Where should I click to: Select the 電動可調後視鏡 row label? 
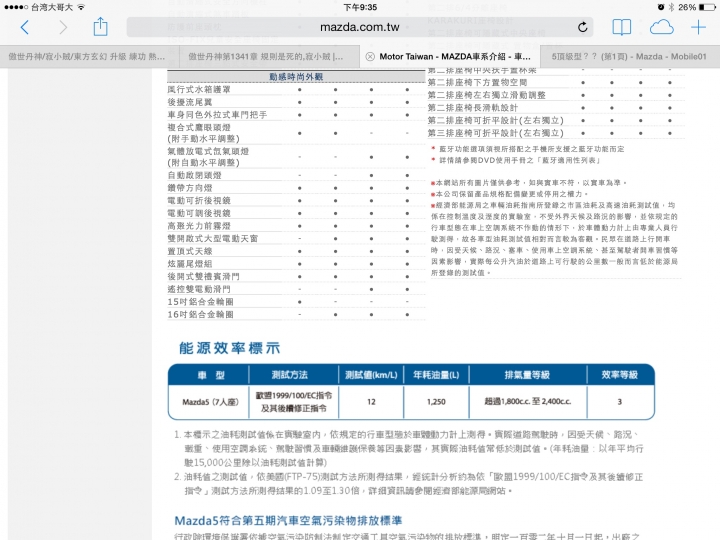point(199,213)
